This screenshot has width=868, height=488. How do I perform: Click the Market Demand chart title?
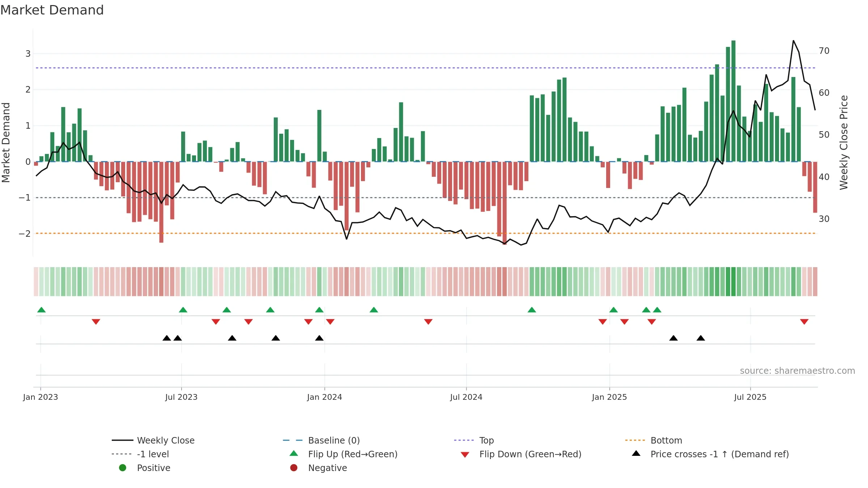(x=52, y=10)
